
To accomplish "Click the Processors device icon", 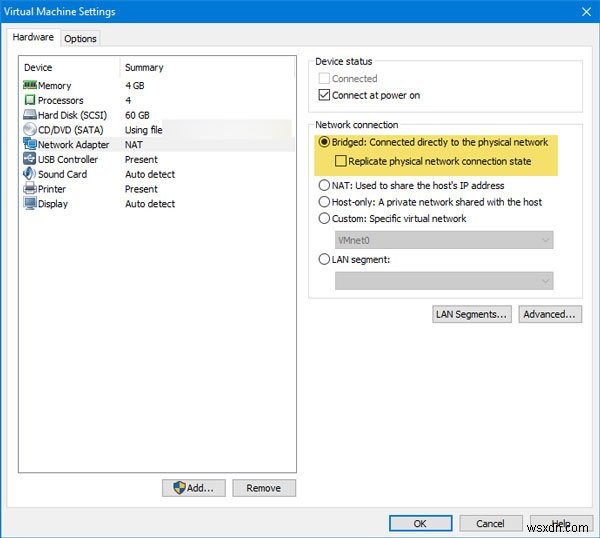I will pos(30,100).
